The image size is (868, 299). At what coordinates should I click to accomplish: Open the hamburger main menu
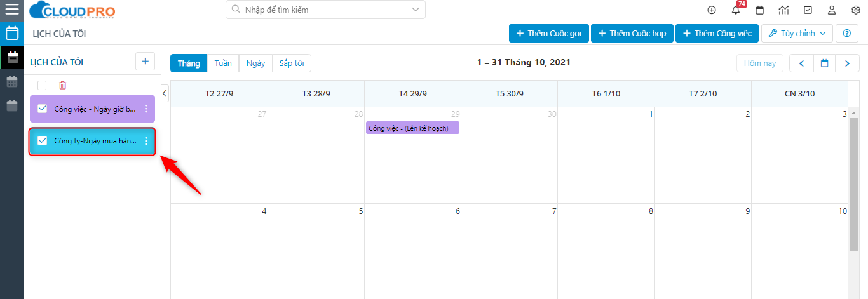click(x=11, y=10)
